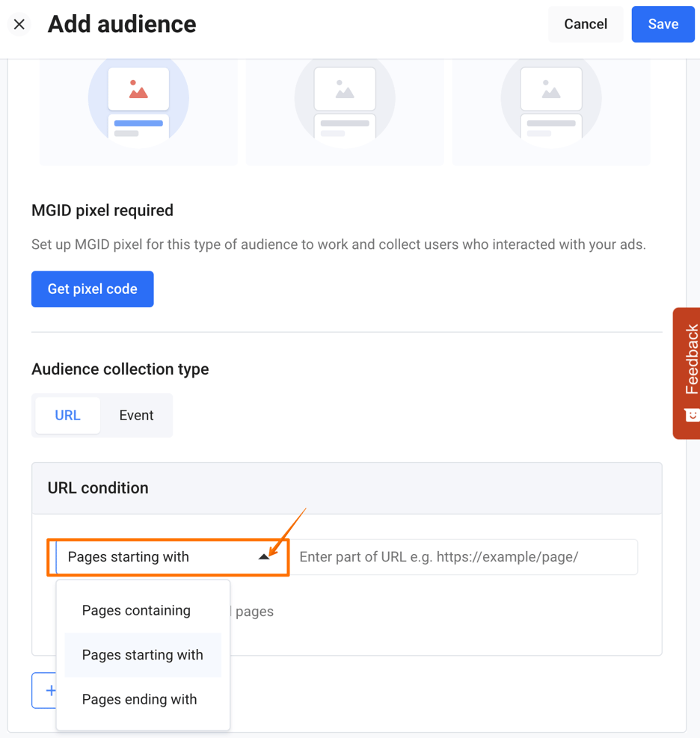
Task: Choose Pages containing from the dropdown
Action: (135, 610)
